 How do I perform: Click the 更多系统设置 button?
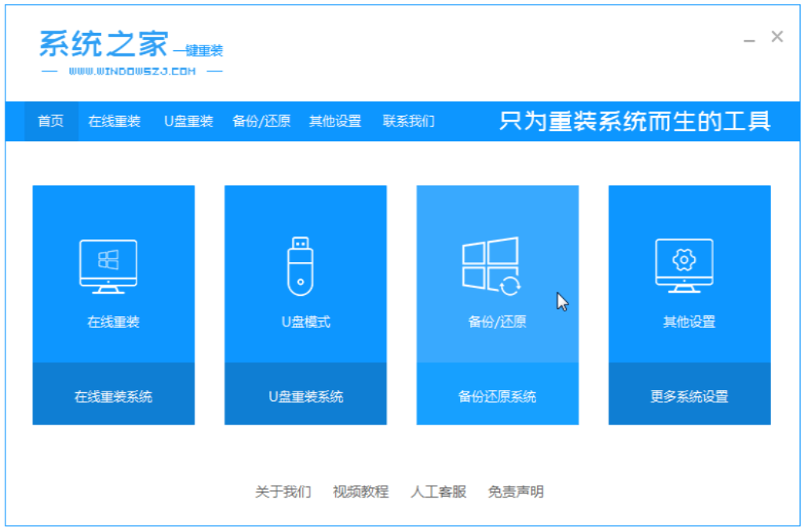[x=689, y=394]
